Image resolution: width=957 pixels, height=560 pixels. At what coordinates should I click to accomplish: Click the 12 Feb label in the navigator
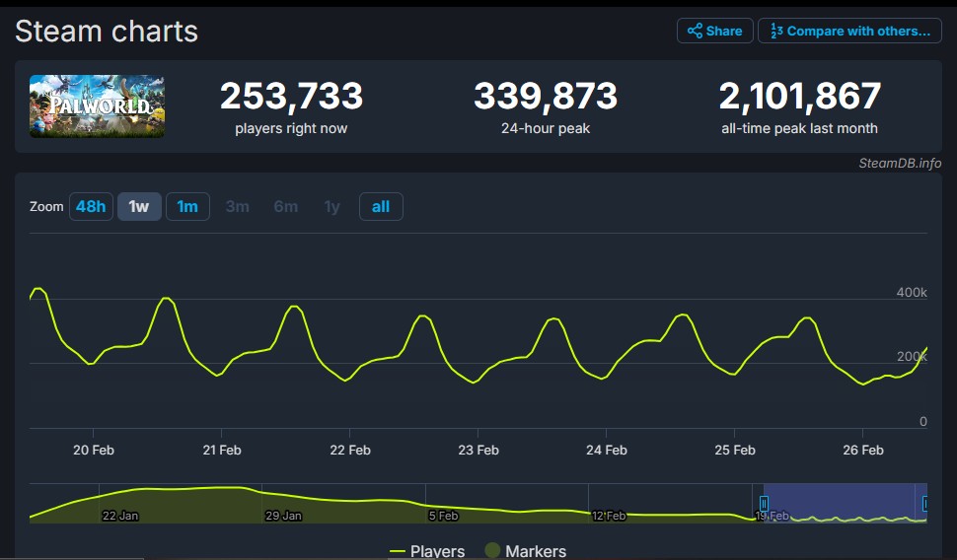click(609, 516)
